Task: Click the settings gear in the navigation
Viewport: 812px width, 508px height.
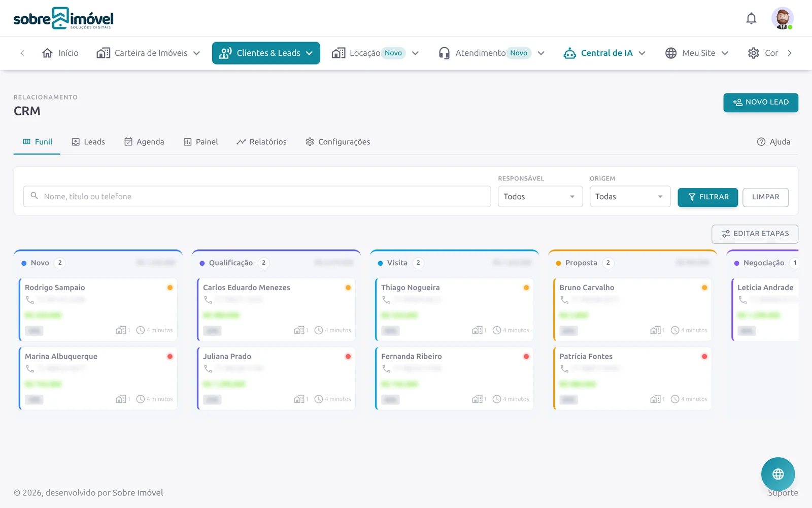Action: coord(754,53)
